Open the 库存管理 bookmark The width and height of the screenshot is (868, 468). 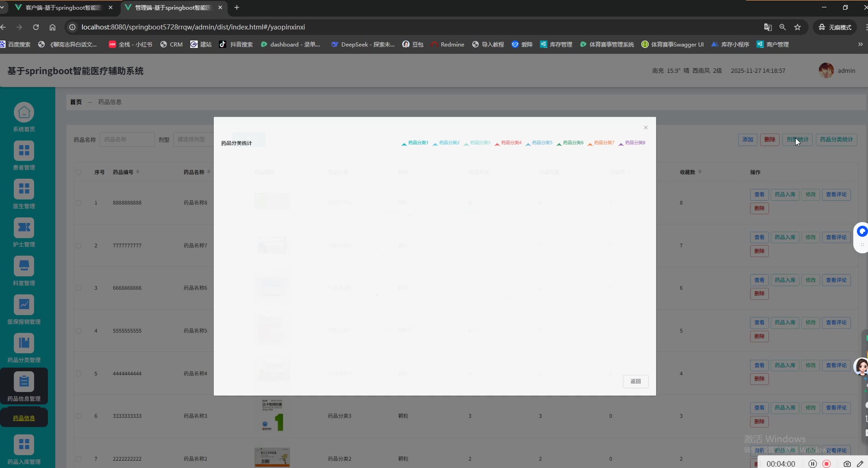point(556,44)
